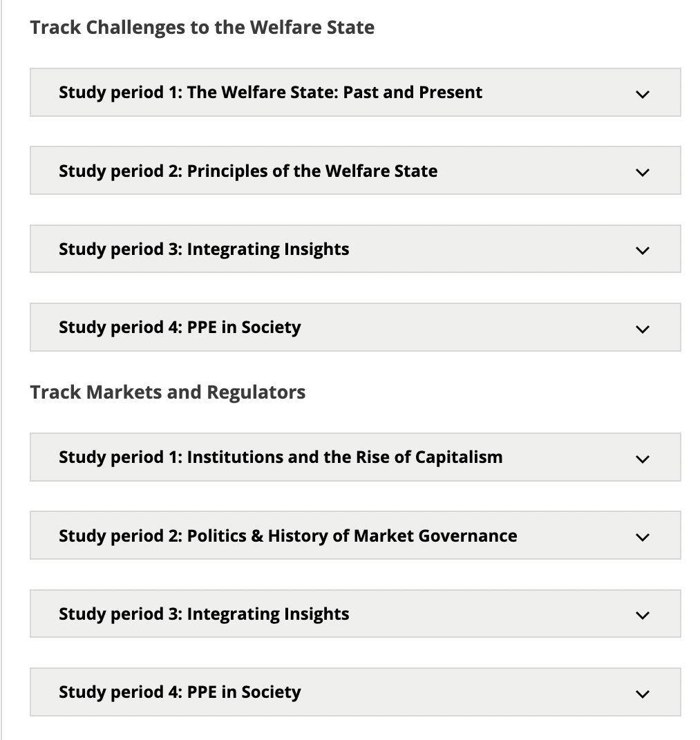Show Study period 4 under Challenges to the Welfare State
Viewport: 700px width, 740px height.
[180, 327]
